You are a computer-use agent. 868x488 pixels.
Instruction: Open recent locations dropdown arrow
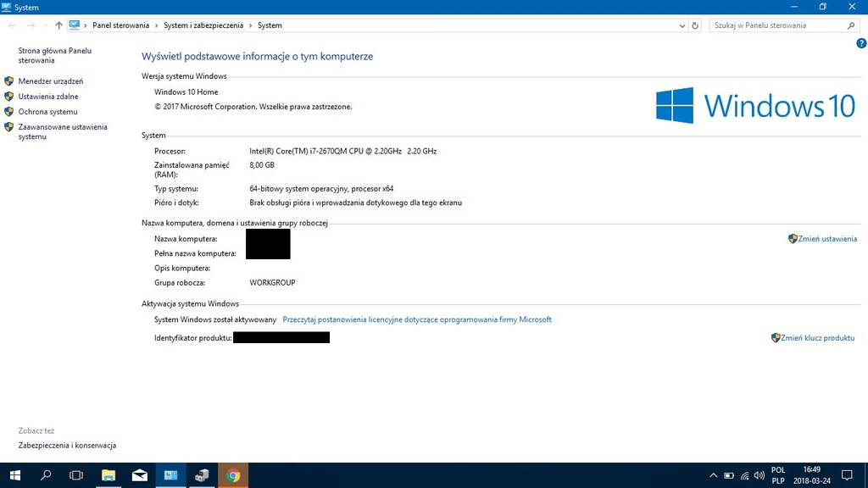tap(46, 25)
